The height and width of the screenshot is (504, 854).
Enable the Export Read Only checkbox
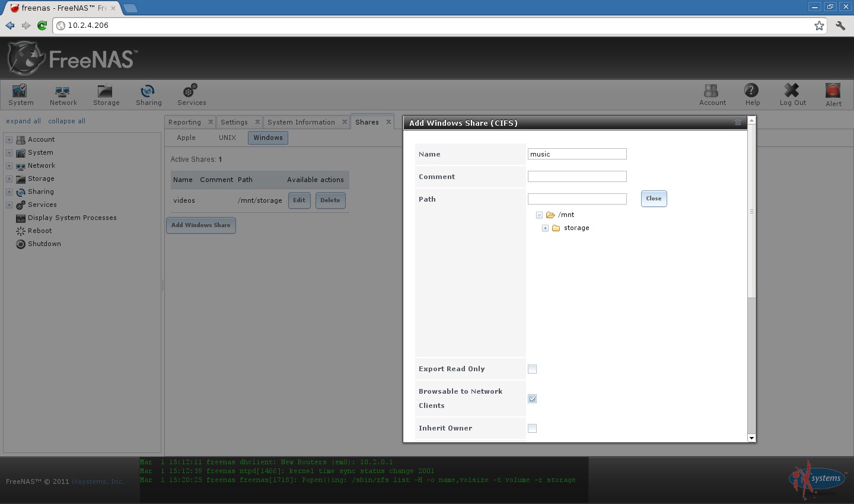click(x=531, y=368)
